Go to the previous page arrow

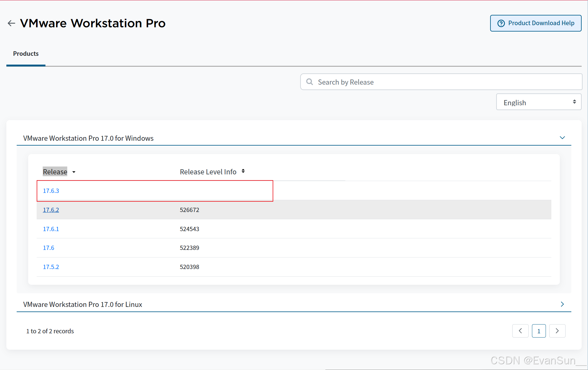[520, 331]
